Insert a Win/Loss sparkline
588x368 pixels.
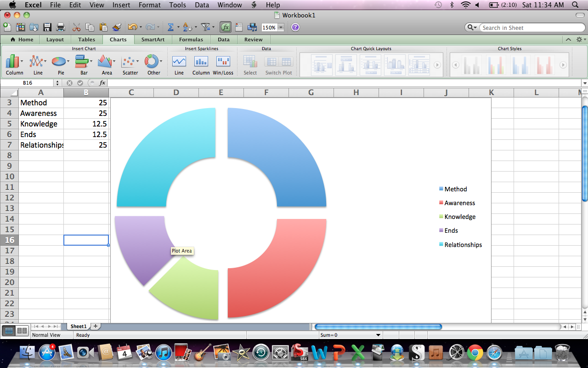(223, 65)
